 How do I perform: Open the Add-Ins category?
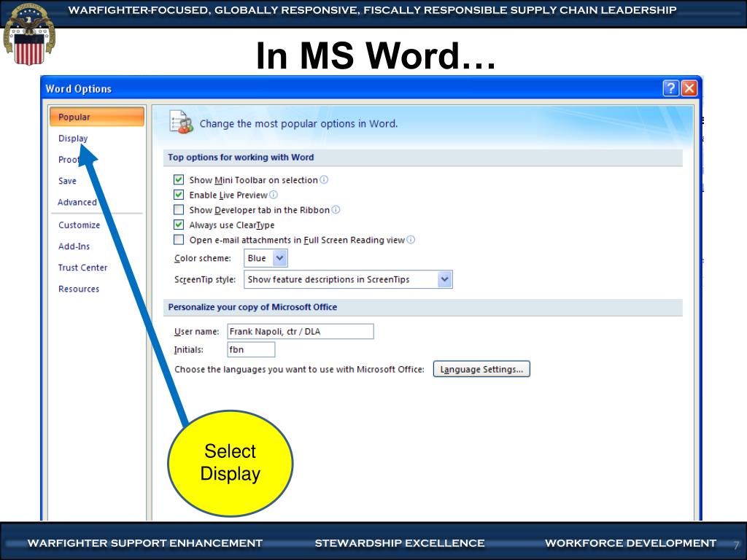pyautogui.click(x=74, y=246)
